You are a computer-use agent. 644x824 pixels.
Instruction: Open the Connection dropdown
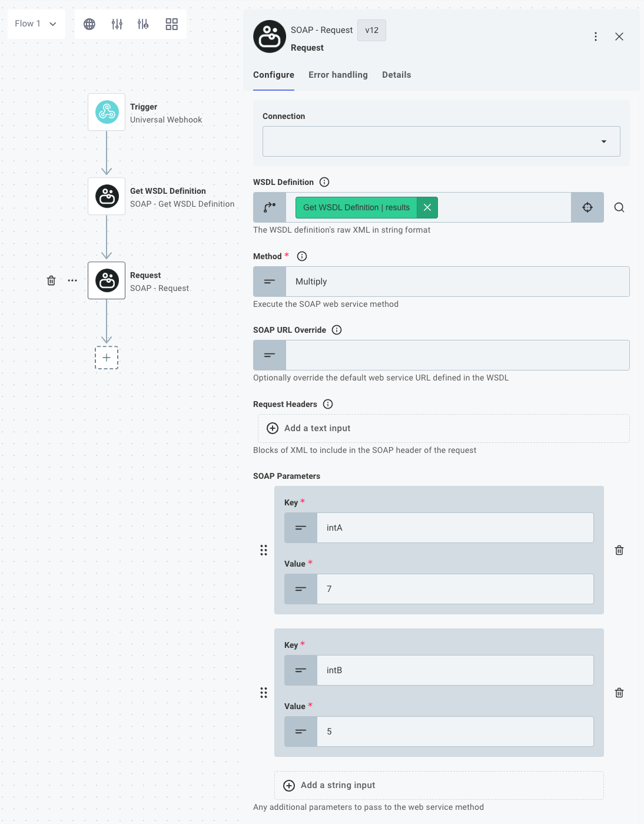(604, 141)
